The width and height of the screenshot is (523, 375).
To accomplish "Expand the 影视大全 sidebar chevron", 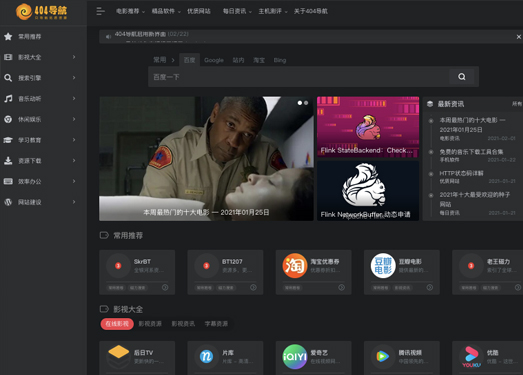I will coord(74,57).
